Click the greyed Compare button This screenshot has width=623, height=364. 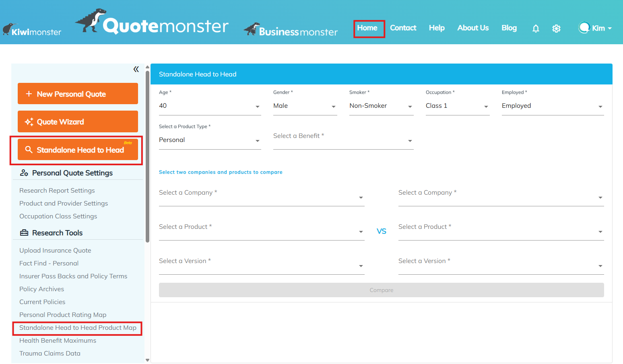pyautogui.click(x=382, y=290)
